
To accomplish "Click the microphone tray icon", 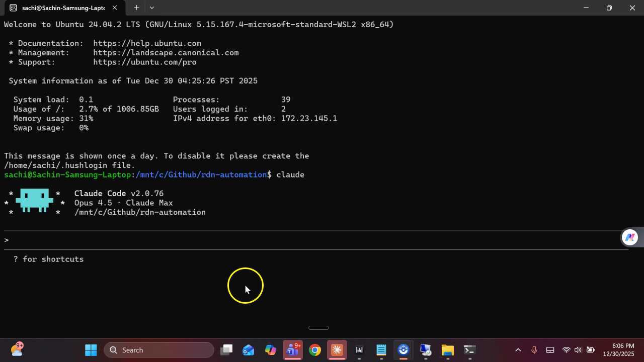I will click(534, 350).
